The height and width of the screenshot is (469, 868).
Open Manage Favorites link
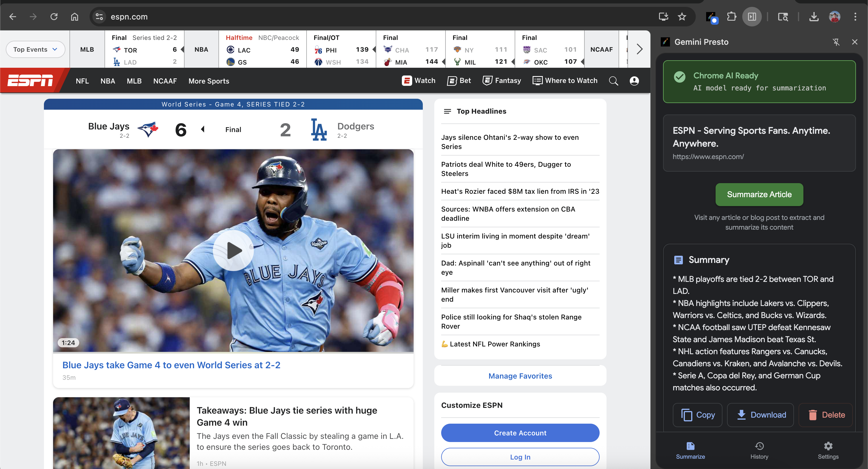pos(520,376)
